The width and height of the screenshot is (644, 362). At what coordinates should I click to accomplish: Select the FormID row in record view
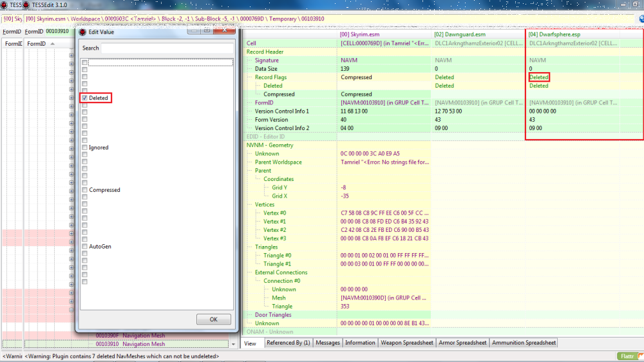point(263,102)
